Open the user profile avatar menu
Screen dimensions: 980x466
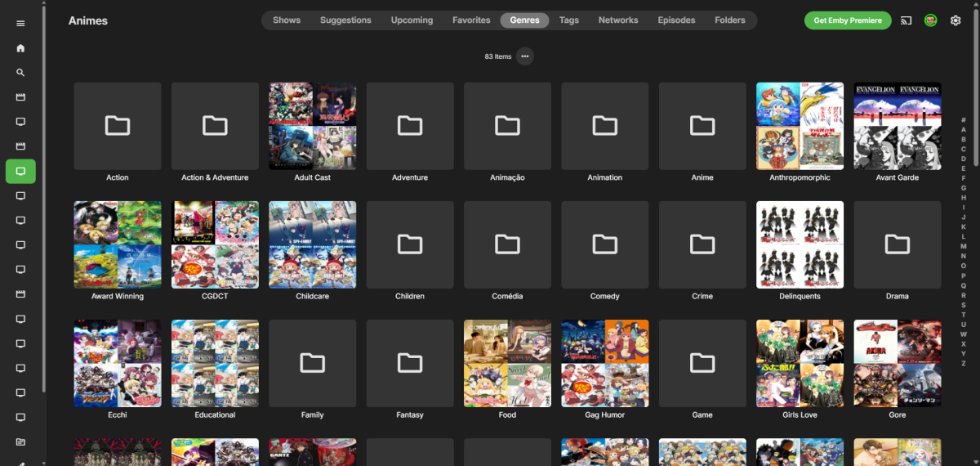coord(931,20)
